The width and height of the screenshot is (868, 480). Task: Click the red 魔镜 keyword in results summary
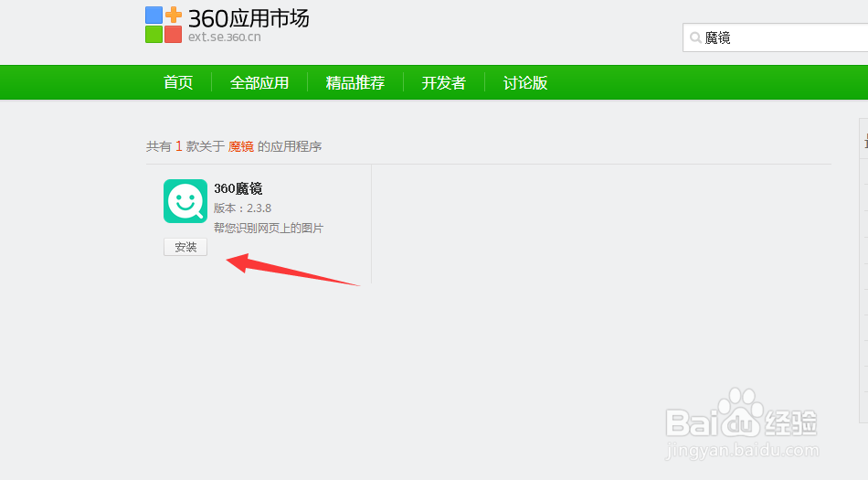pos(241,146)
